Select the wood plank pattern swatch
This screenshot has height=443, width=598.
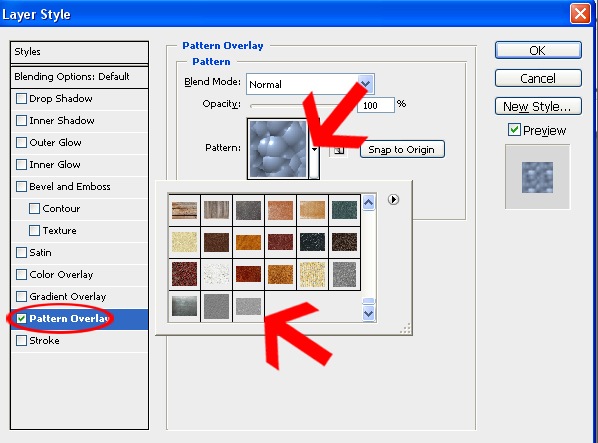tap(184, 210)
